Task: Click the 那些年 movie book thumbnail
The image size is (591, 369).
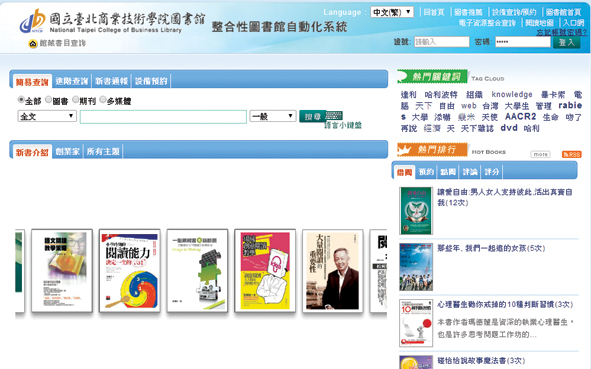Action: (416, 267)
